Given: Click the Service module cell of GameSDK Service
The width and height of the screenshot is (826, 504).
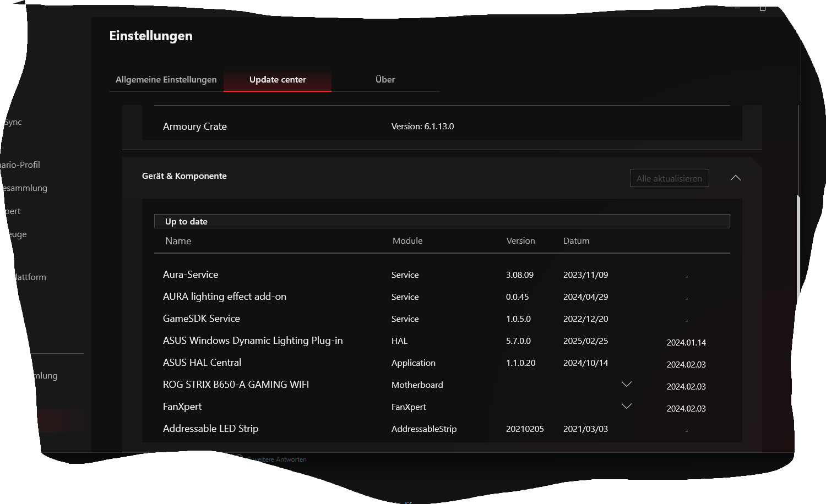Looking at the screenshot, I should (405, 319).
